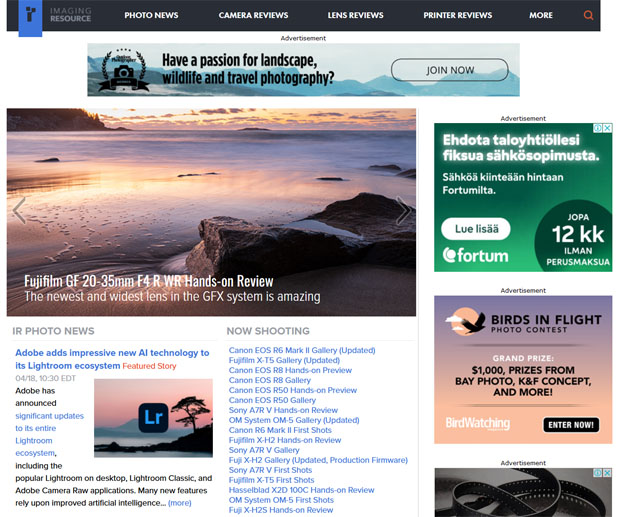Open Hasselblad X2D 100C Hands-on Review

pos(301,490)
